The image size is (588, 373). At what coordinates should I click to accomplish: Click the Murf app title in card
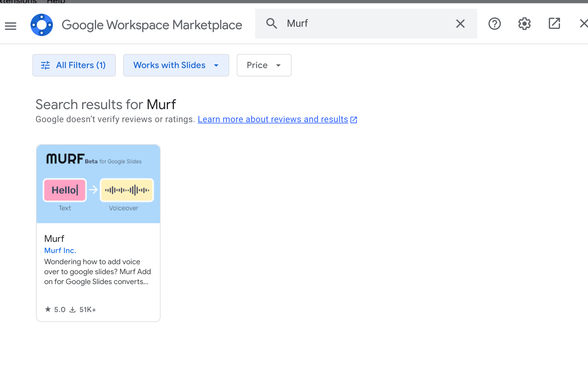click(x=54, y=239)
